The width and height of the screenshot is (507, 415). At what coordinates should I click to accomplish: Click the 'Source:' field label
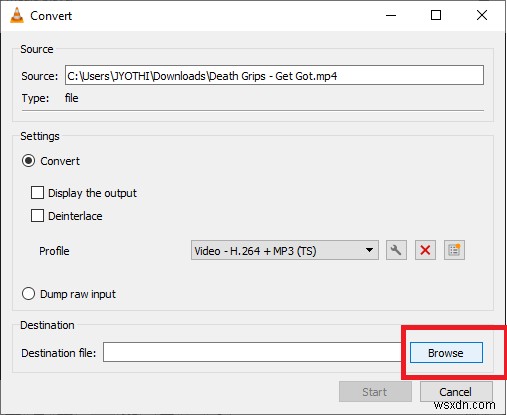click(x=40, y=76)
